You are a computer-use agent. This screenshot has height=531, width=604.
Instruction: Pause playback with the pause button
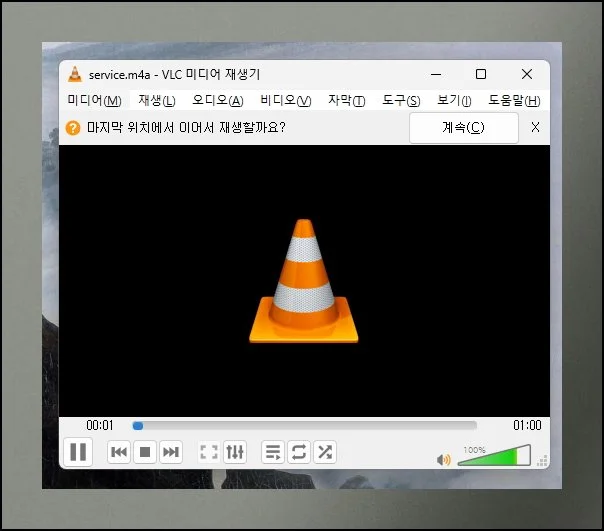point(78,453)
